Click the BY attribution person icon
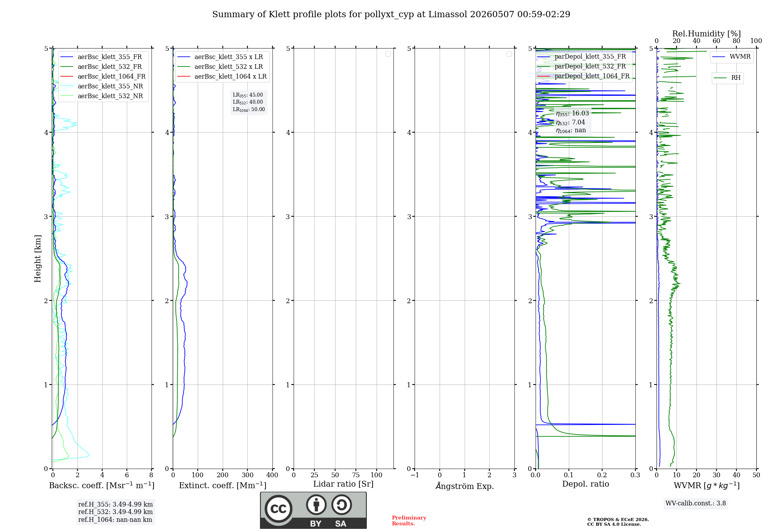Image resolution: width=783 pixels, height=532 pixels. pos(316,505)
